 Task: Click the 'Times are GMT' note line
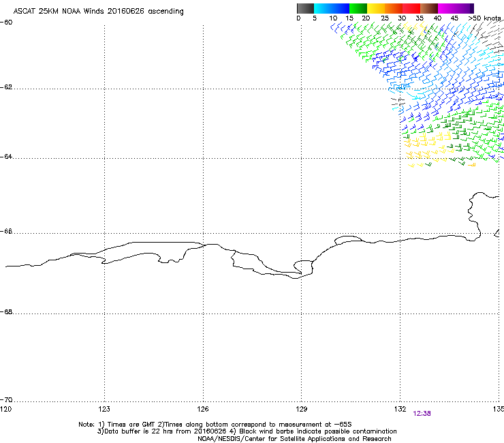(215, 425)
